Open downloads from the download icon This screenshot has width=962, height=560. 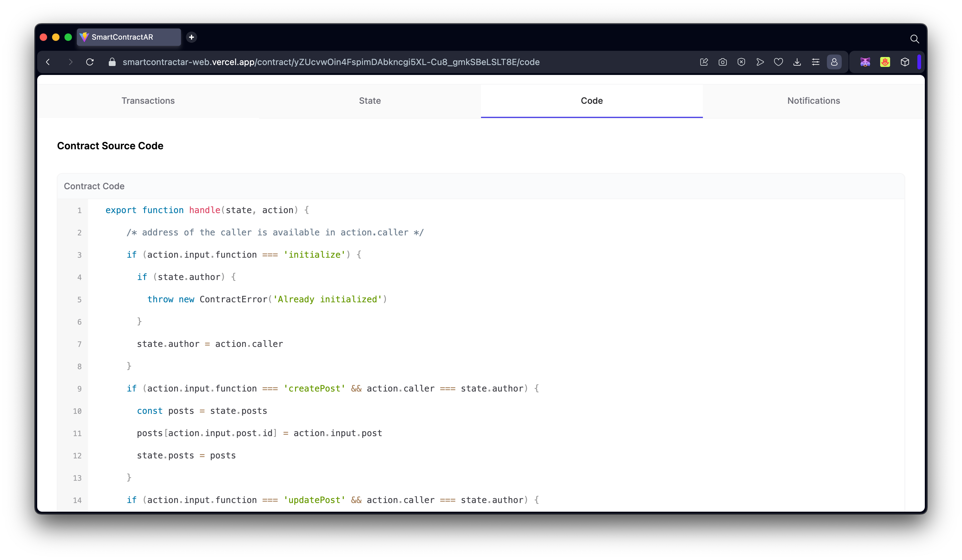(797, 62)
